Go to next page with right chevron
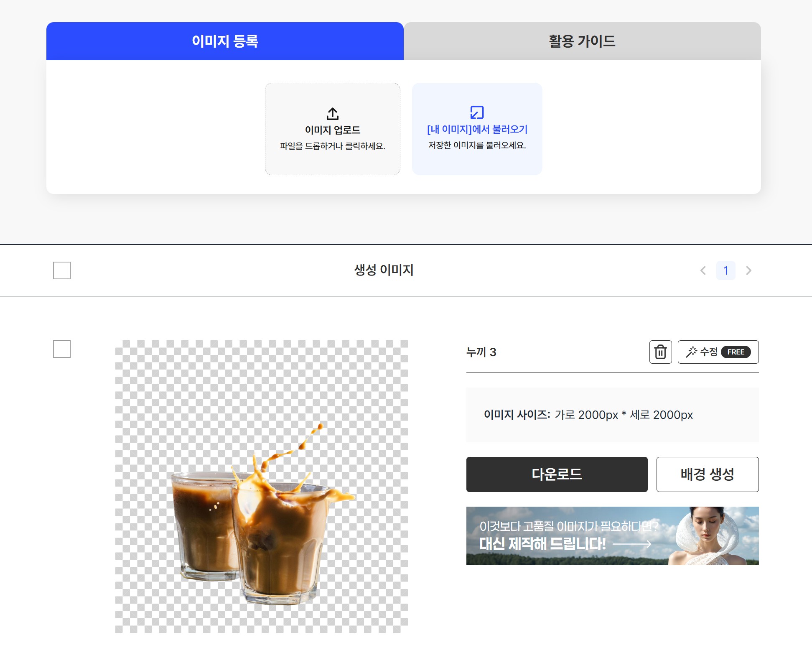Viewport: 812px width, 663px height. 748,270
